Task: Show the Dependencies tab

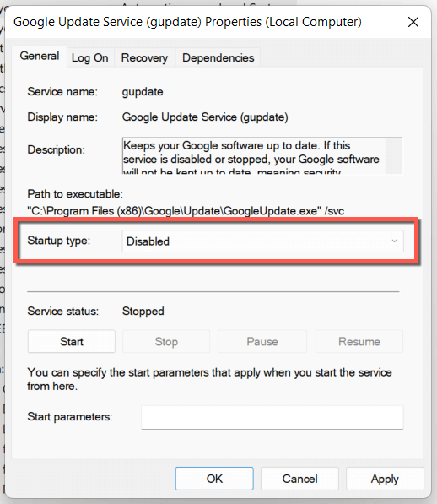Action: (x=218, y=58)
